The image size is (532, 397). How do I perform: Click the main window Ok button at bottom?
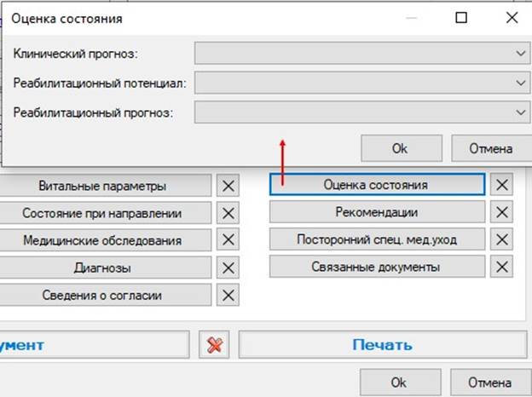(x=401, y=383)
